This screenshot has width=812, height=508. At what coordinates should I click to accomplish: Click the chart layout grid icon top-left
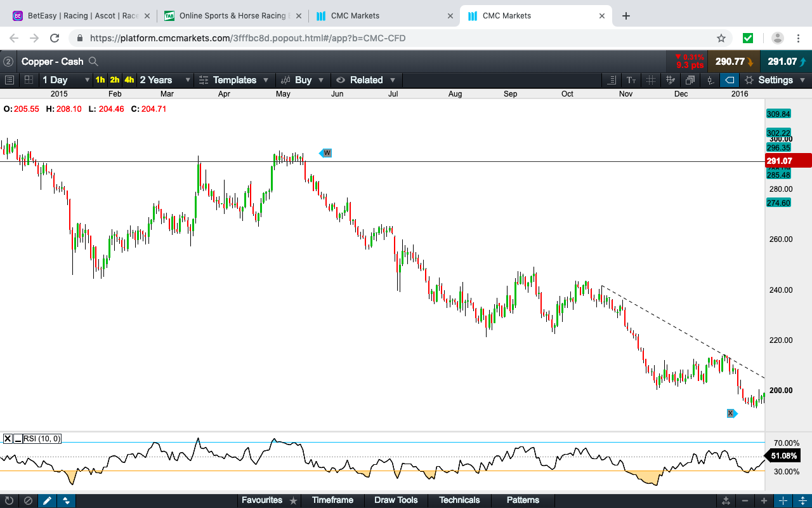coord(27,80)
